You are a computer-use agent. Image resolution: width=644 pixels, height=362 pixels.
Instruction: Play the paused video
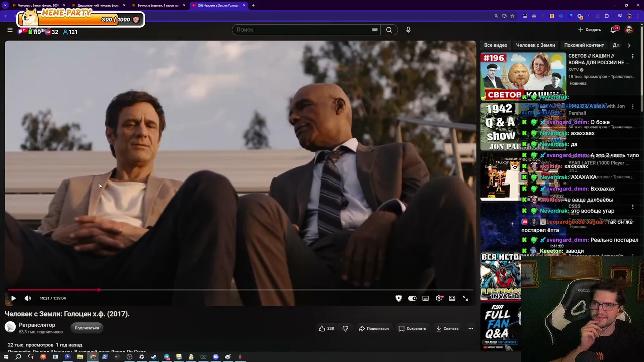click(x=13, y=298)
